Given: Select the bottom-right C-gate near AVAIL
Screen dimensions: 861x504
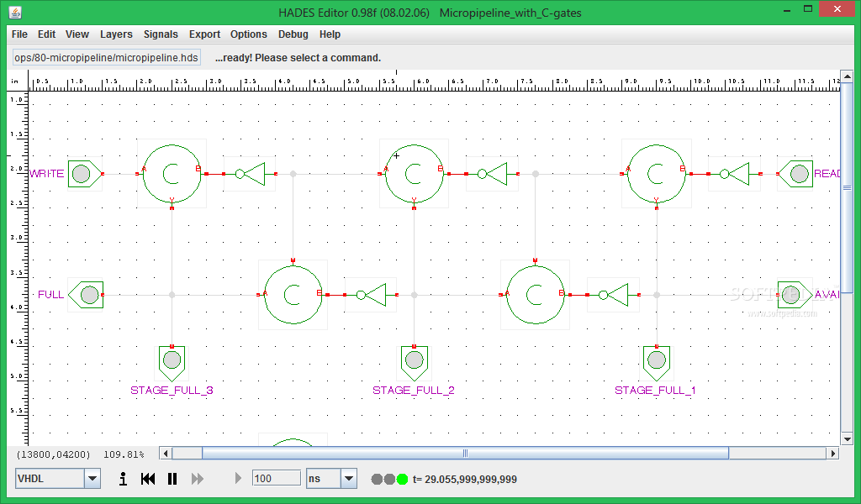Looking at the screenshot, I should (x=535, y=295).
